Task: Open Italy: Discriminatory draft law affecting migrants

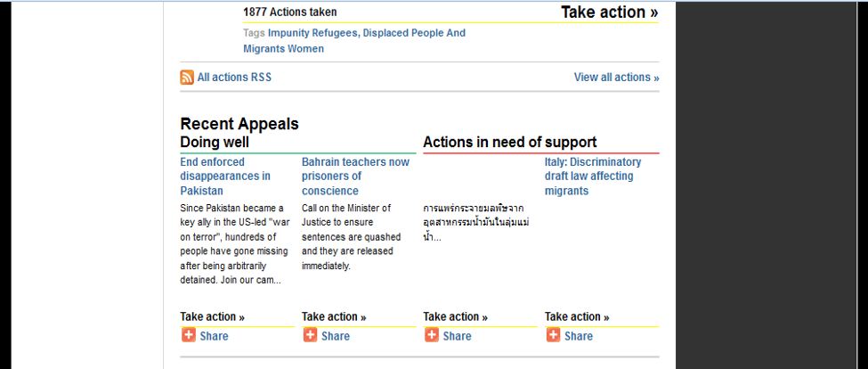Action: click(593, 176)
